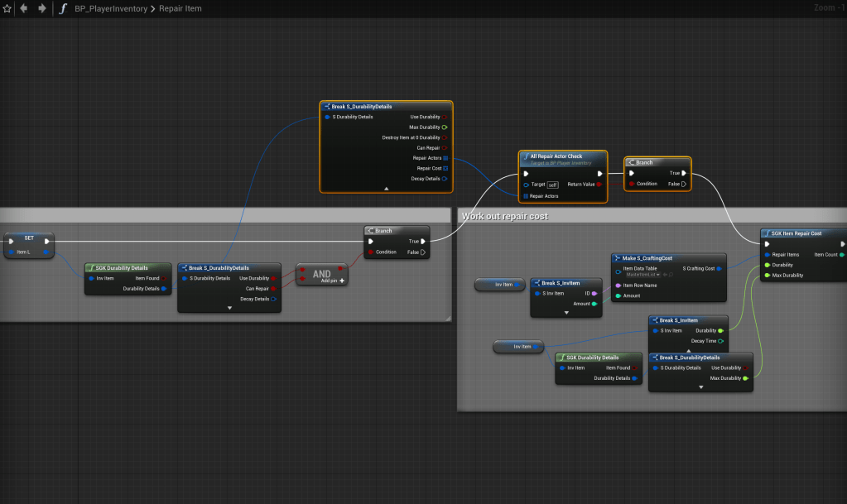This screenshot has width=847, height=504.
Task: Click the Return Value pin on All Repair Actor Check
Action: pyautogui.click(x=599, y=185)
